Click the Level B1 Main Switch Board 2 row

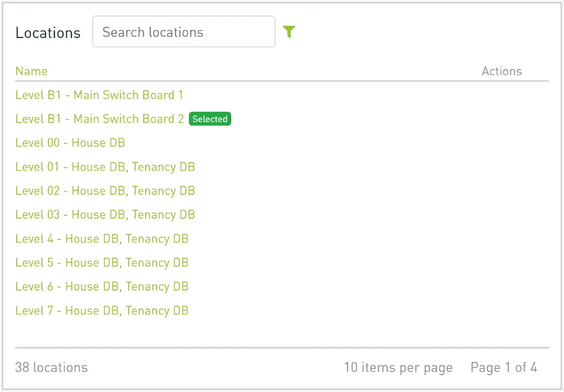282,119
